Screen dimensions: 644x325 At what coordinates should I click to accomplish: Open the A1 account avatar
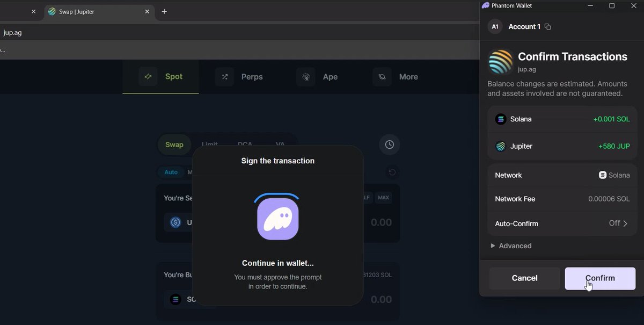[x=495, y=27]
